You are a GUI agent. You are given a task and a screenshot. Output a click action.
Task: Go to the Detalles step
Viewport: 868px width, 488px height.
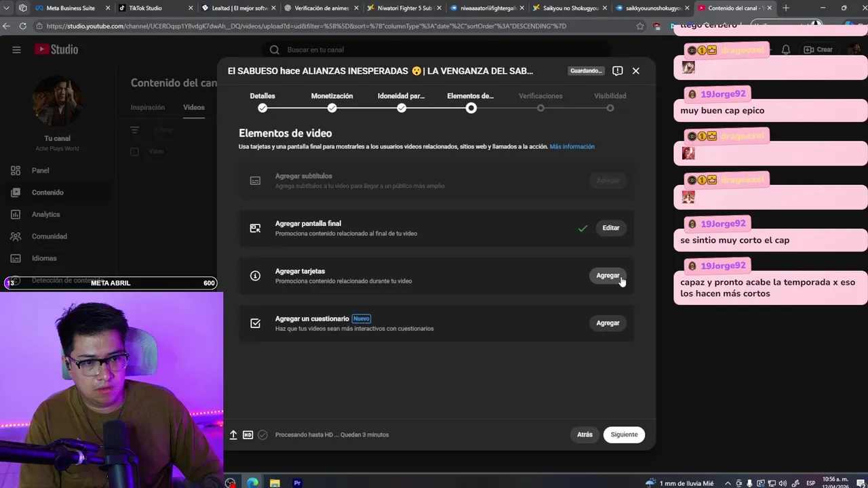coord(262,102)
